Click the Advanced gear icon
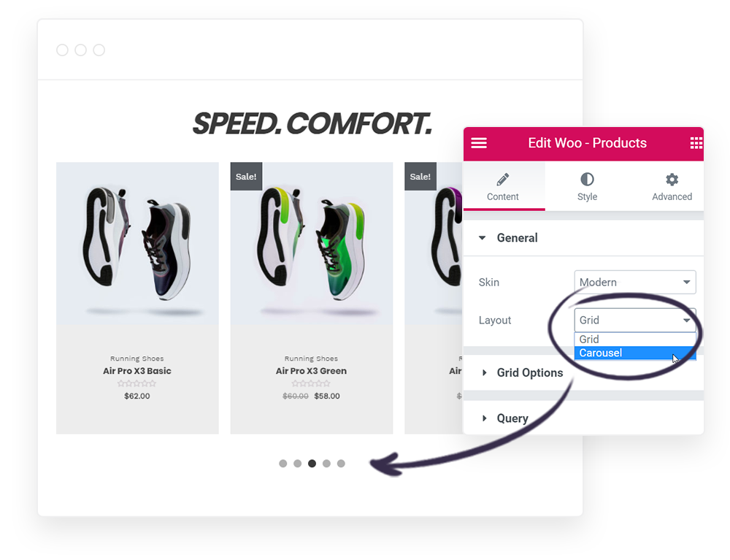Viewport: 730px width, 560px height. (672, 179)
